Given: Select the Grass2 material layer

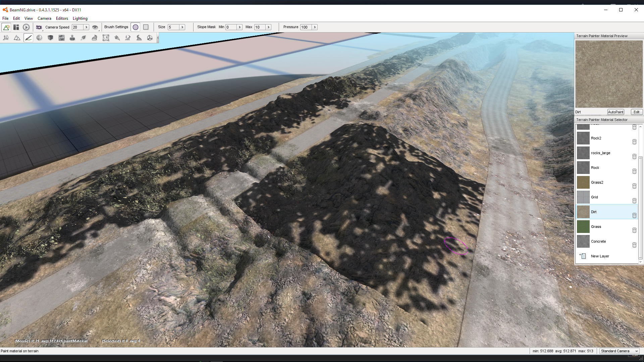Looking at the screenshot, I should coord(597,182).
